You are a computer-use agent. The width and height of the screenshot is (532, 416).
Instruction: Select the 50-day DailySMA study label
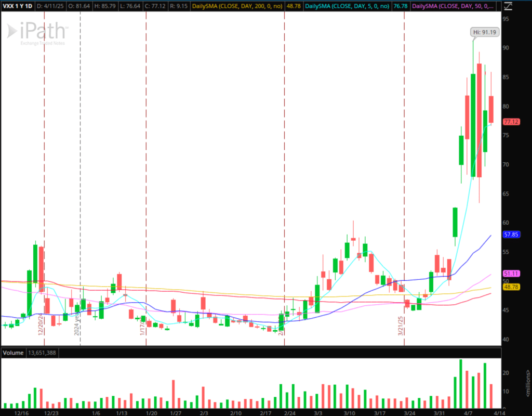pos(453,6)
